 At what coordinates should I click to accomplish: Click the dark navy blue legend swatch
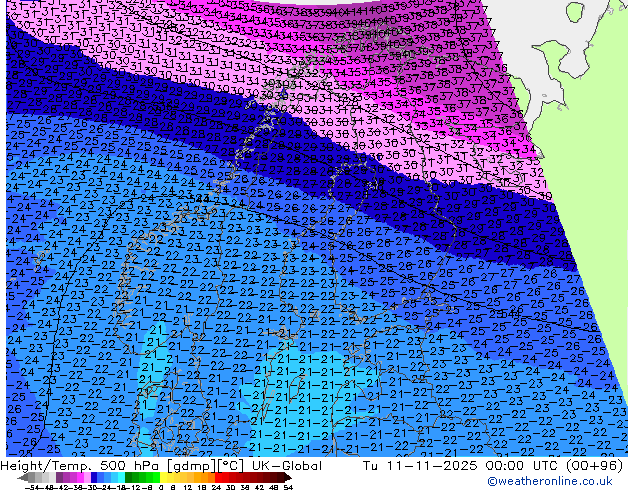[x=94, y=477]
